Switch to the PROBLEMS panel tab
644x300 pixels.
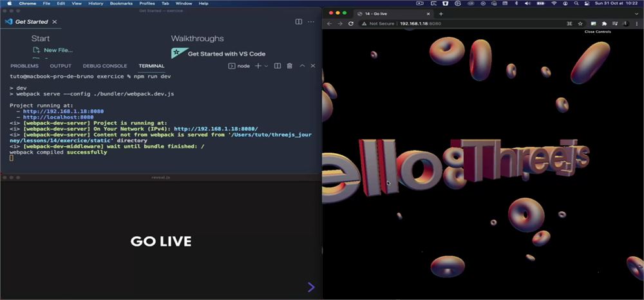(24, 66)
